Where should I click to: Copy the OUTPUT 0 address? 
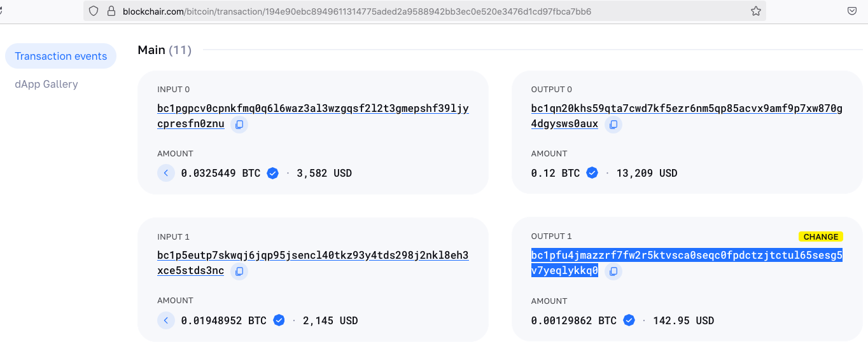coord(613,125)
